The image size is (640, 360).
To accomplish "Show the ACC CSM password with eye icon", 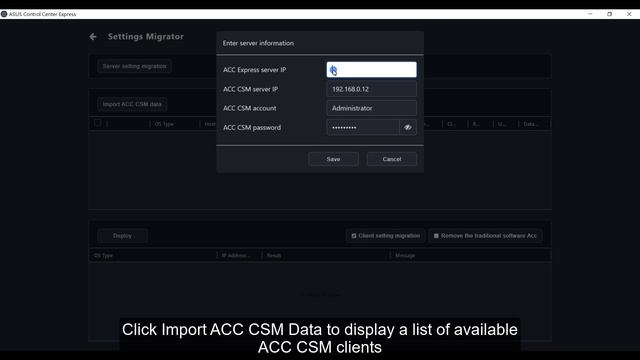I will (x=407, y=127).
